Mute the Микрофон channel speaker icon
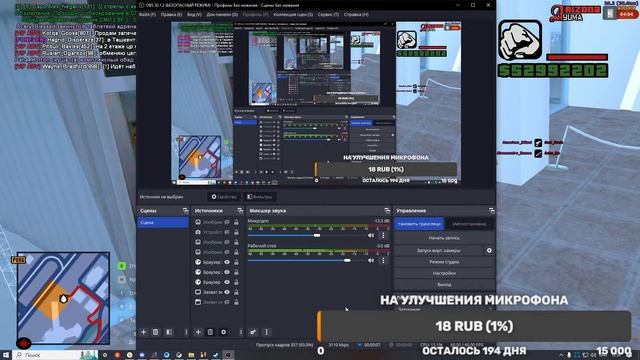The image size is (640, 360). point(371,235)
